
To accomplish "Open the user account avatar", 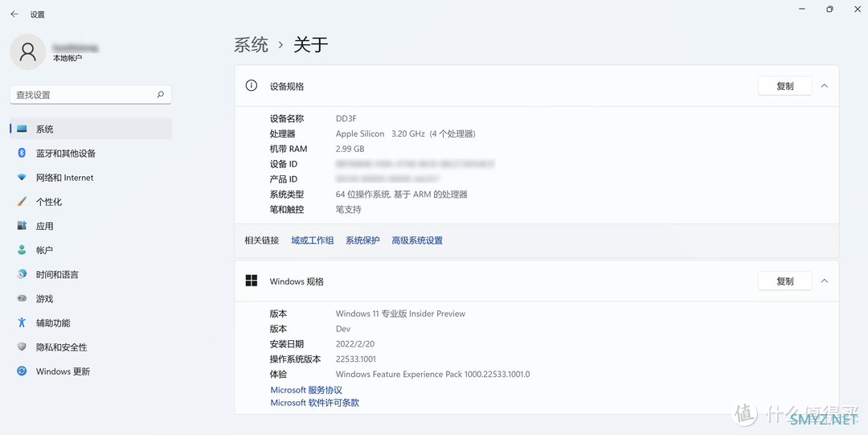I will tap(27, 51).
